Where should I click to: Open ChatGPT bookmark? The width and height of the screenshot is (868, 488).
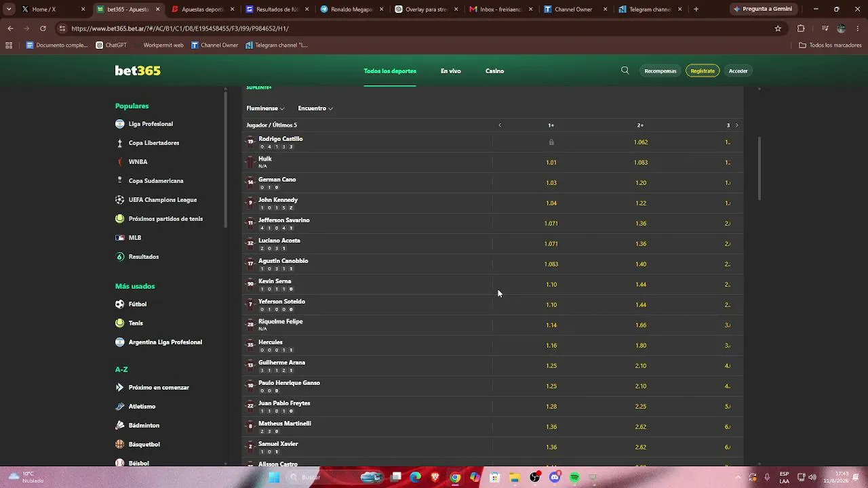(111, 45)
